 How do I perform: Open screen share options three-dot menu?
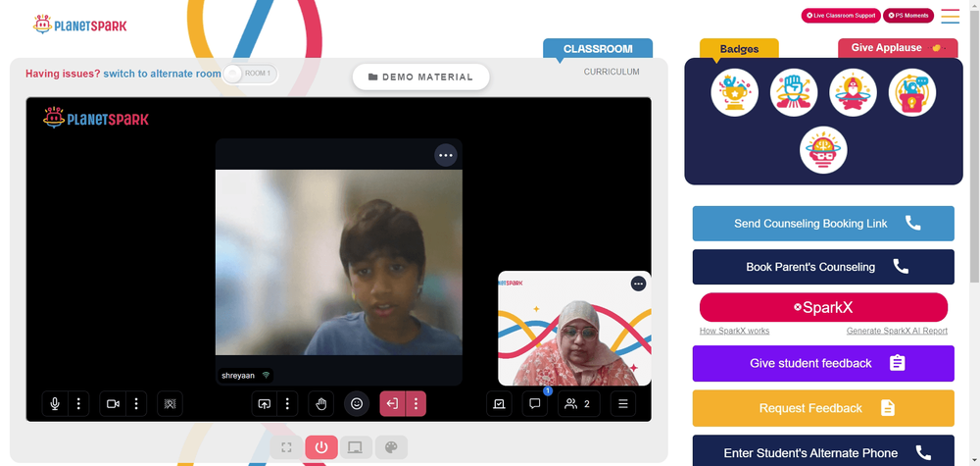pos(287,404)
